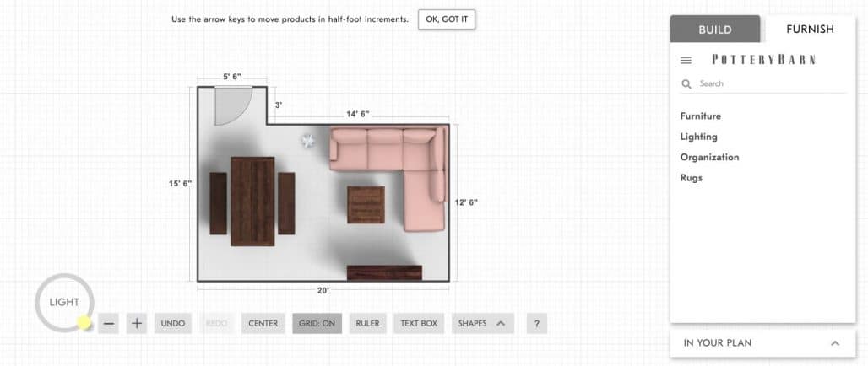Select the bench left of the dining table
The image size is (868, 366).
[x=218, y=203]
